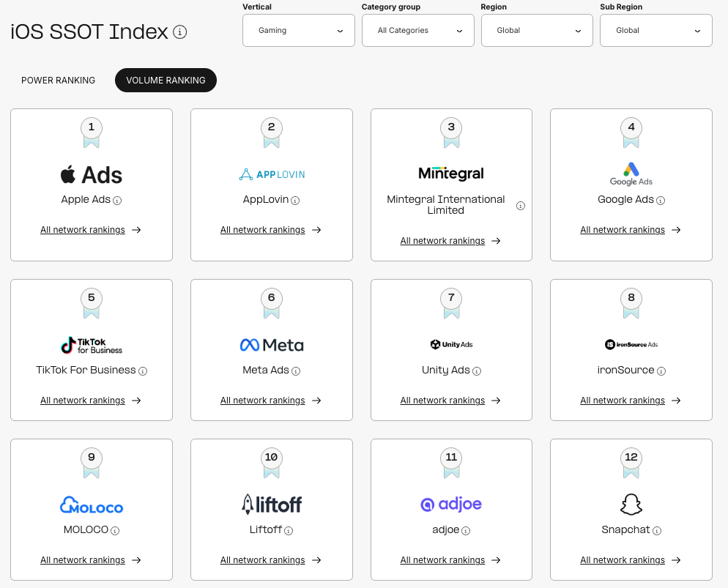The width and height of the screenshot is (728, 588).
Task: Expand the Category group dropdown
Action: [417, 31]
